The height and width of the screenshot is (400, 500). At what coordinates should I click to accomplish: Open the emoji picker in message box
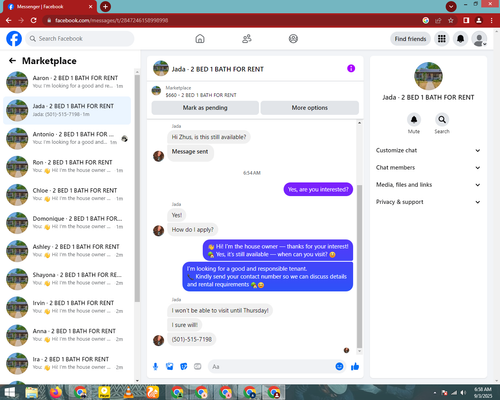point(339,367)
